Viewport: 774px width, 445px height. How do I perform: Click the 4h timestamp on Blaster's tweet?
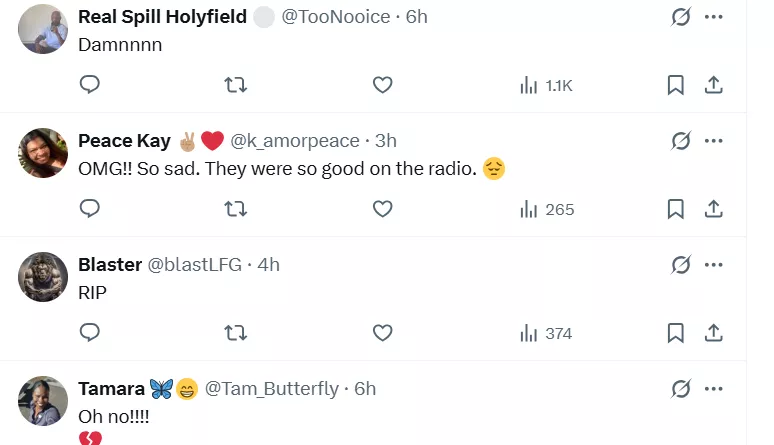(268, 265)
